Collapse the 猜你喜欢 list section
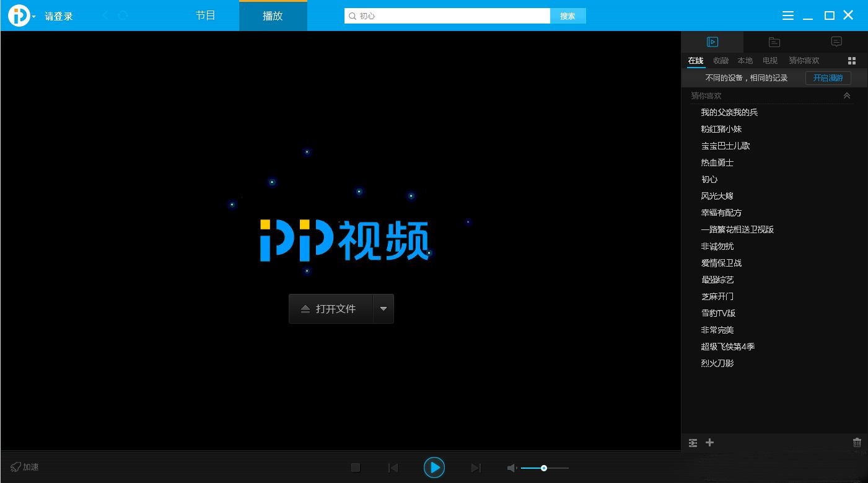 (x=847, y=95)
